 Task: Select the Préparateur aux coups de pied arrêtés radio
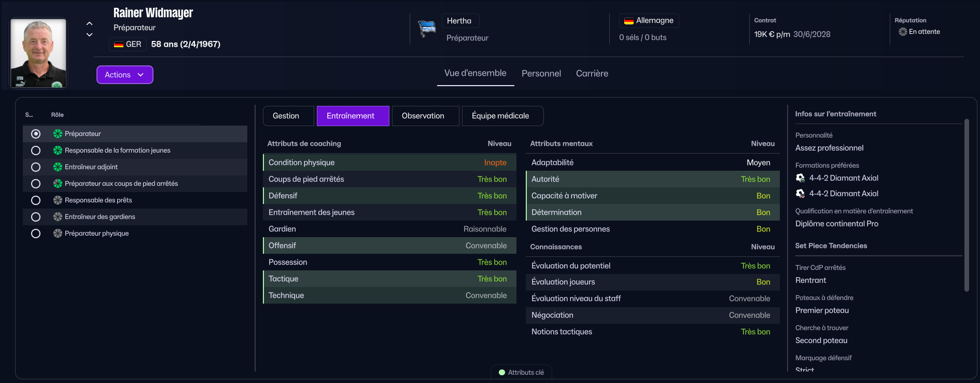pos(36,184)
